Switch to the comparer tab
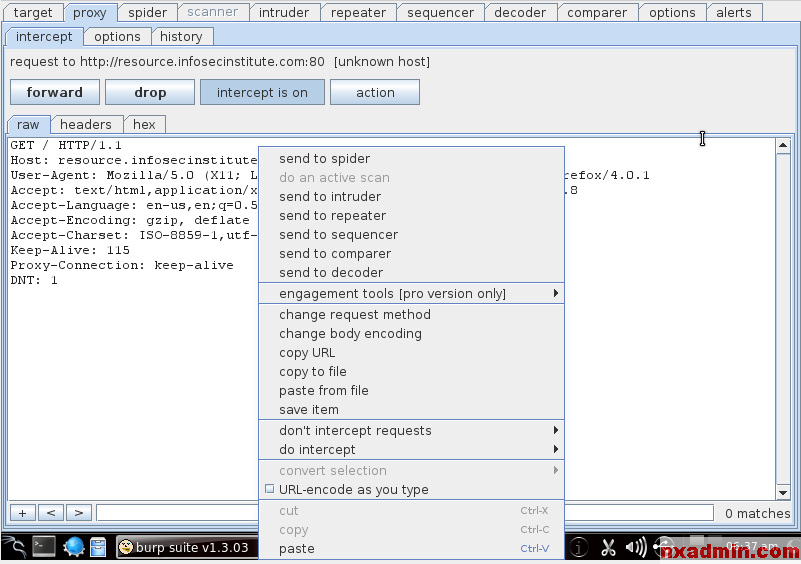 tap(597, 13)
